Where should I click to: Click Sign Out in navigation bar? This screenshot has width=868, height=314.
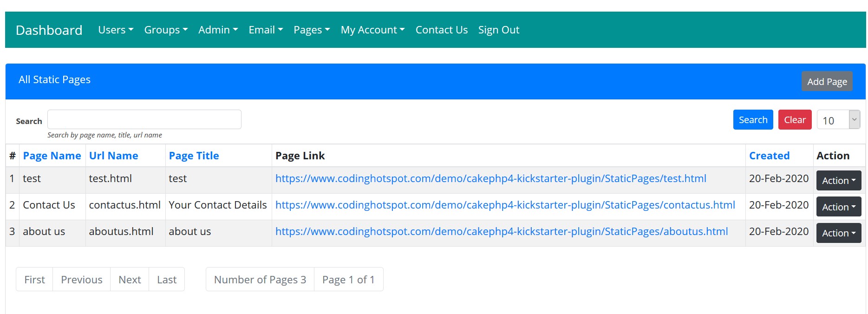tap(498, 30)
